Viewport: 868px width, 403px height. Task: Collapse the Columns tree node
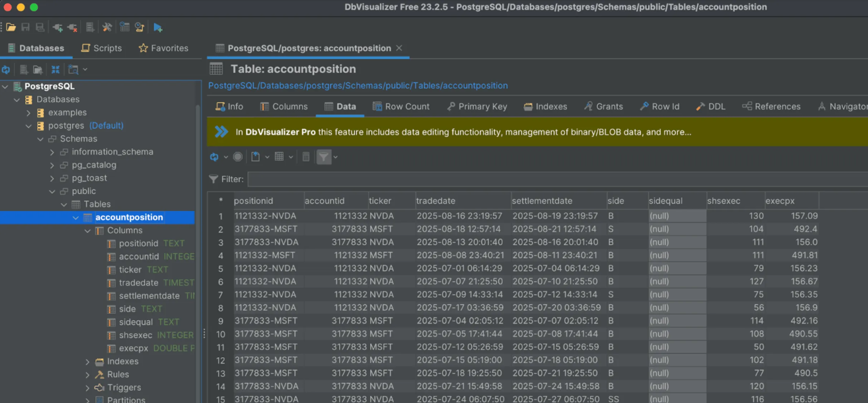point(88,231)
